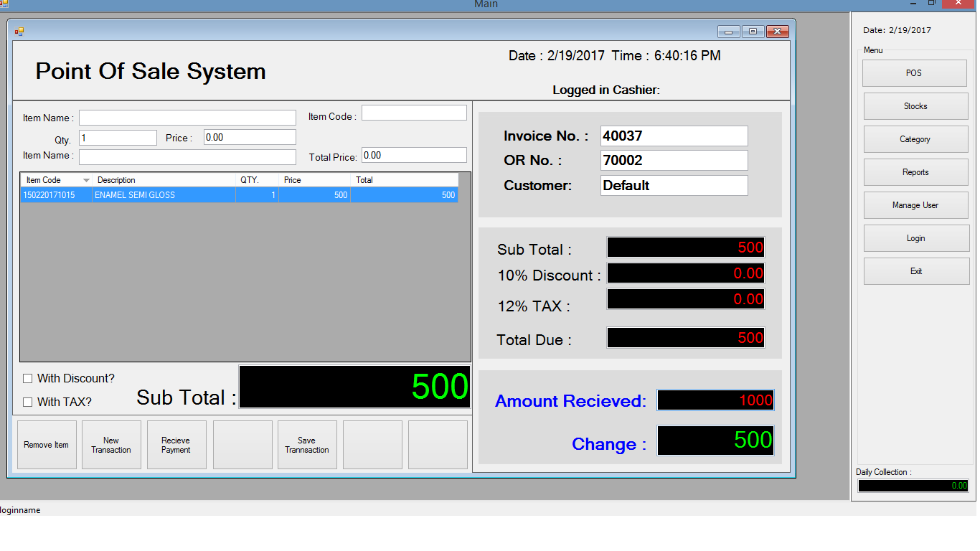Screen dimensions: 980x551
Task: Start a New Transaction
Action: click(x=111, y=445)
